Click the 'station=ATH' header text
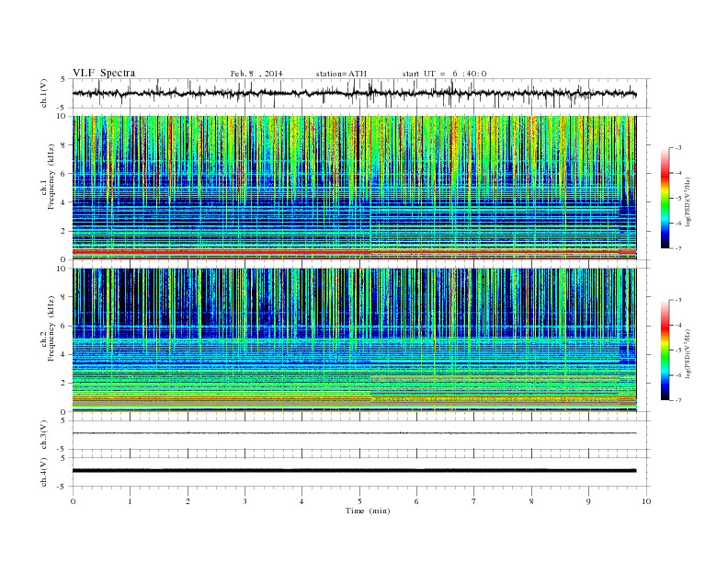This screenshot has height=563, width=728. coord(341,74)
